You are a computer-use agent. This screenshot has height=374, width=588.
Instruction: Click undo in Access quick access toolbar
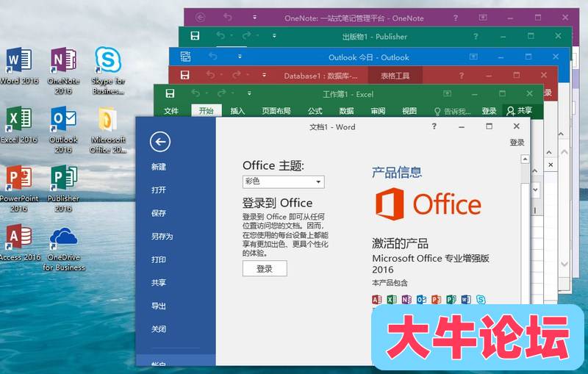210,75
